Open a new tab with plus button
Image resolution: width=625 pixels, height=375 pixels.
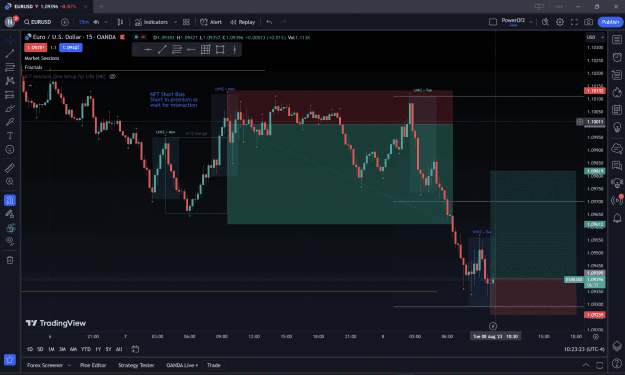click(101, 6)
